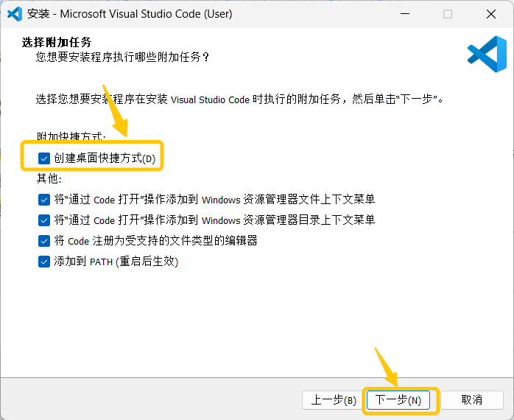Cancel installation with 取消 button
The width and height of the screenshot is (514, 420).
click(471, 400)
